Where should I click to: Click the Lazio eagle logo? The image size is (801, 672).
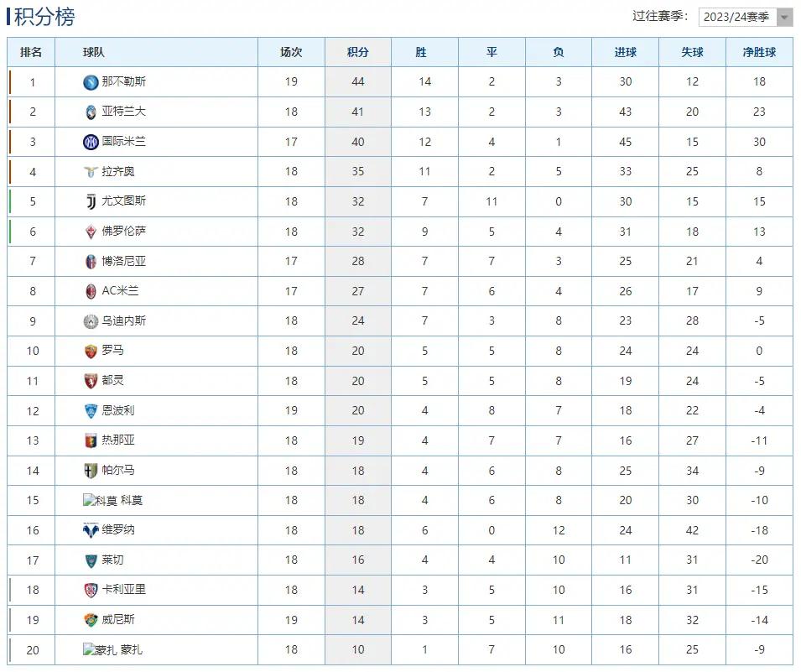coord(91,172)
